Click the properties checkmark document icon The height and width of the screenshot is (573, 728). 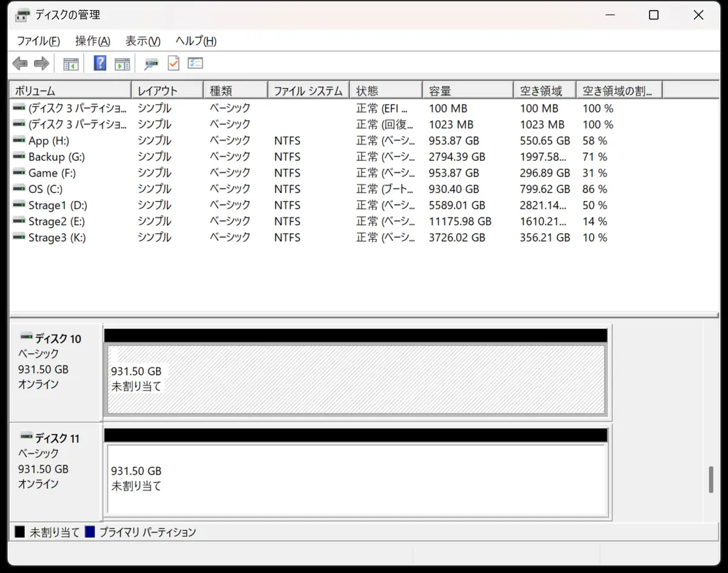(x=174, y=63)
